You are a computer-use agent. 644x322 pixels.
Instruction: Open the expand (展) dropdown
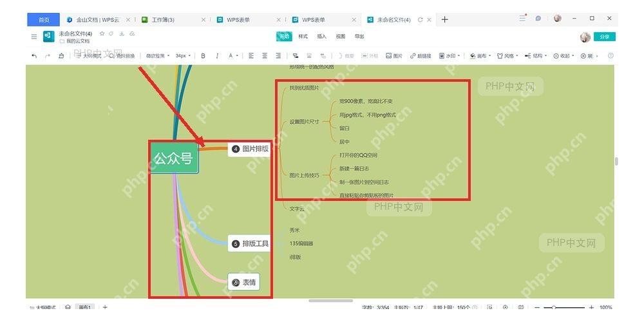tap(589, 56)
